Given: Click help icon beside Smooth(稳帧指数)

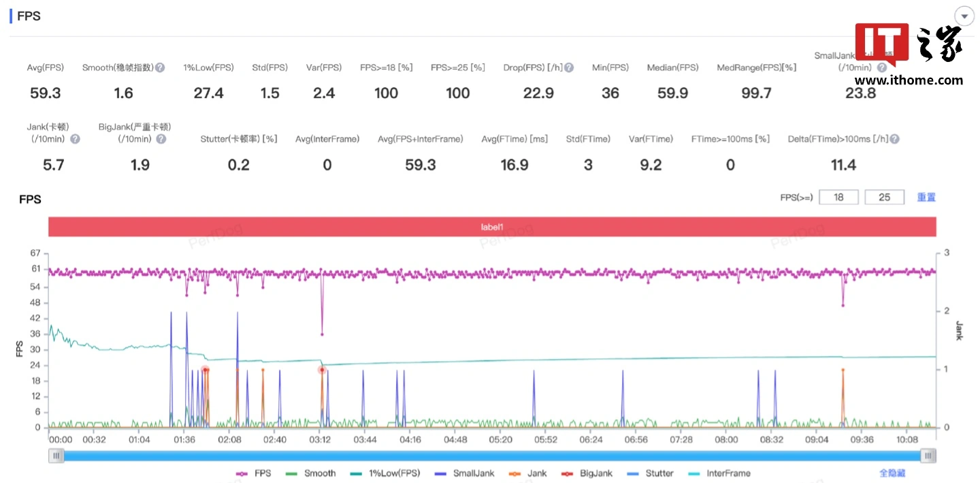Looking at the screenshot, I should (160, 67).
